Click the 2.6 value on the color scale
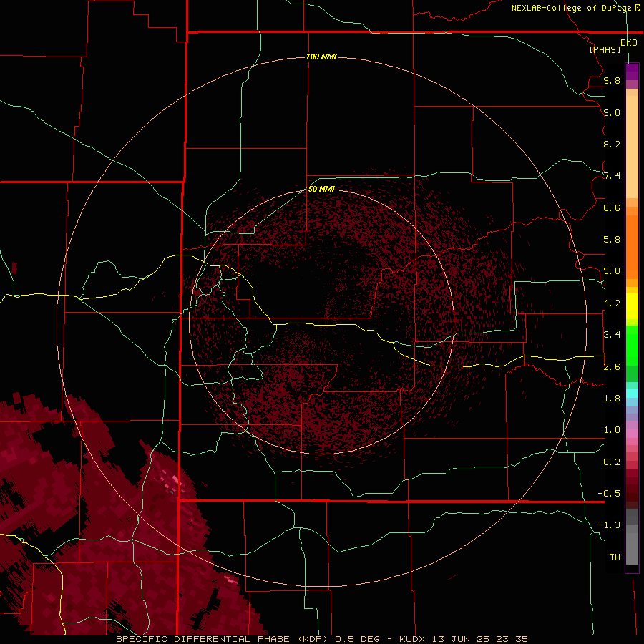This screenshot has height=644, width=644. [612, 367]
